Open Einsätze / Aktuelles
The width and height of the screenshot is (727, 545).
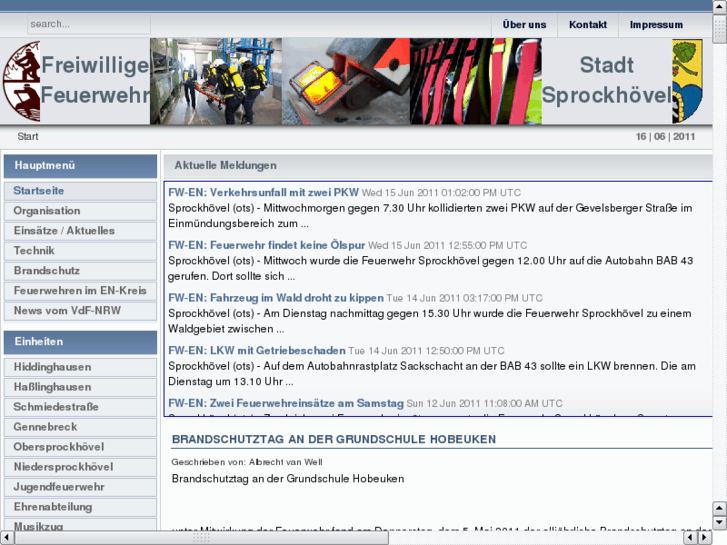[x=80, y=231]
